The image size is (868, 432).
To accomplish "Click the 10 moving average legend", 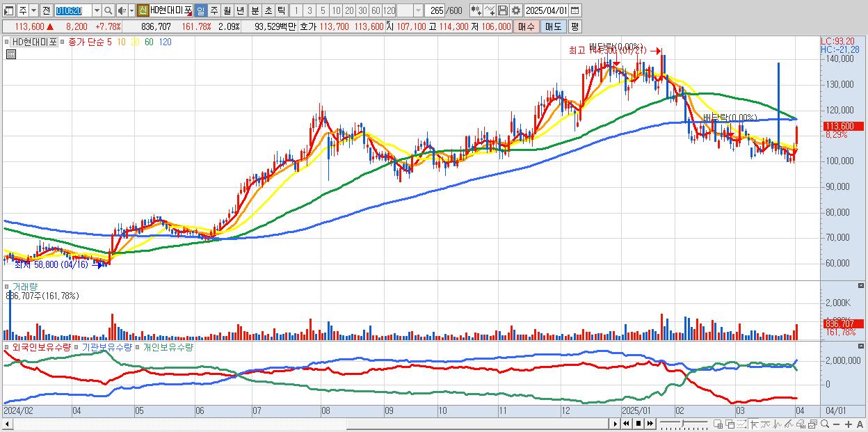I will [121, 42].
